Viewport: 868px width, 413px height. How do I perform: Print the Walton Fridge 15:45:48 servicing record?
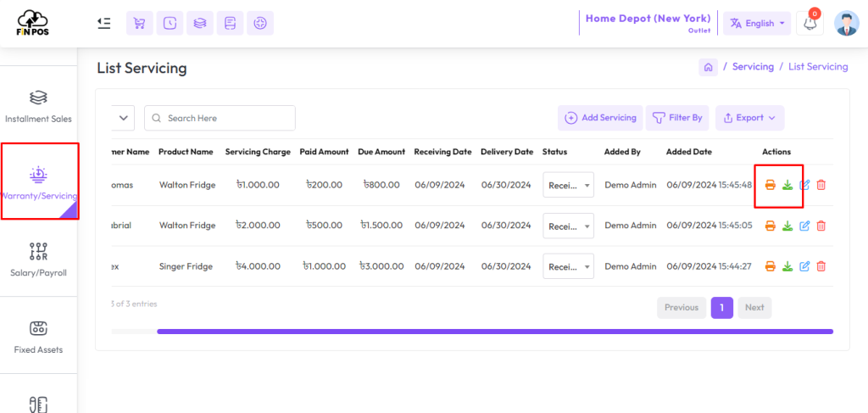click(770, 185)
